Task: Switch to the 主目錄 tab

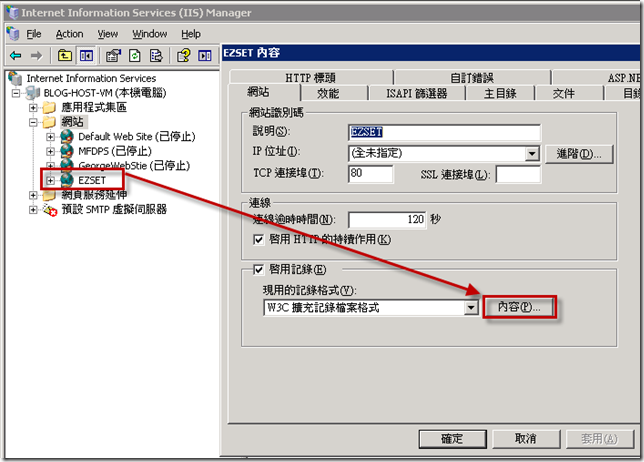Action: [x=500, y=94]
